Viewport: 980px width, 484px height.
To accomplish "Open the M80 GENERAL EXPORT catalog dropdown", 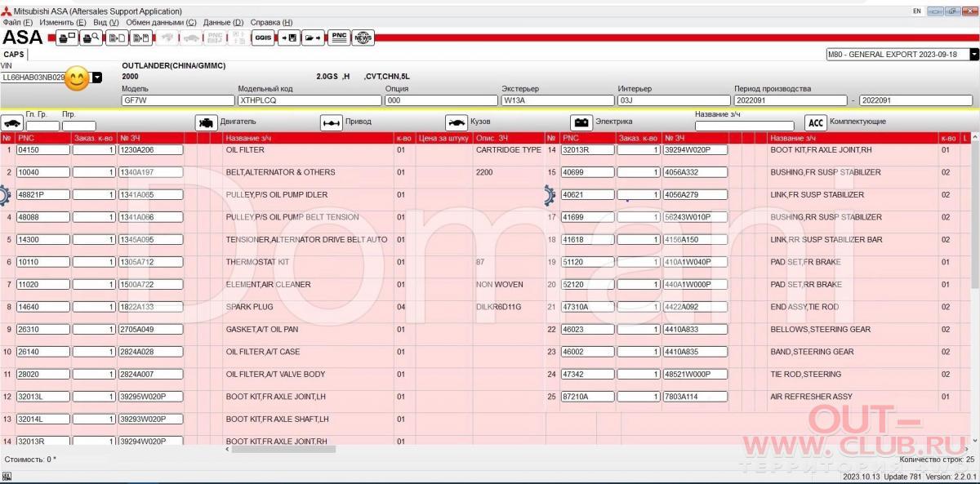I will pos(974,55).
